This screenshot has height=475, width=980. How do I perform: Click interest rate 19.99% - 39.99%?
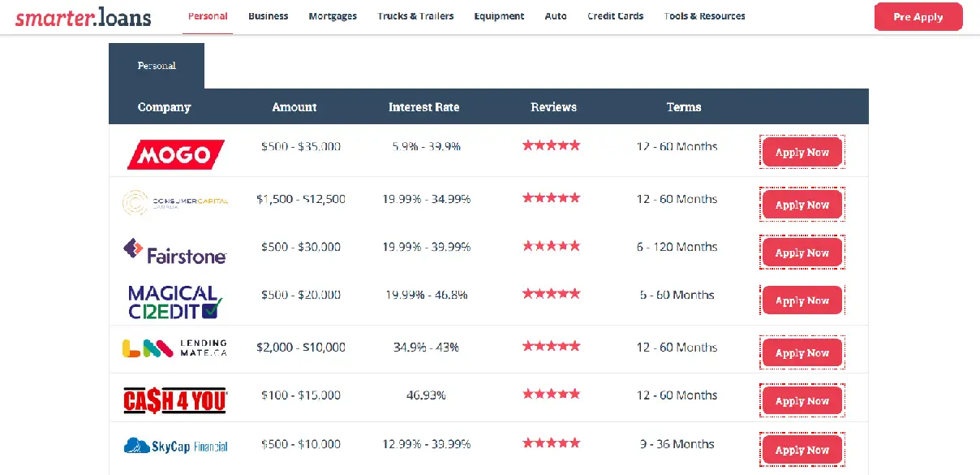(427, 247)
